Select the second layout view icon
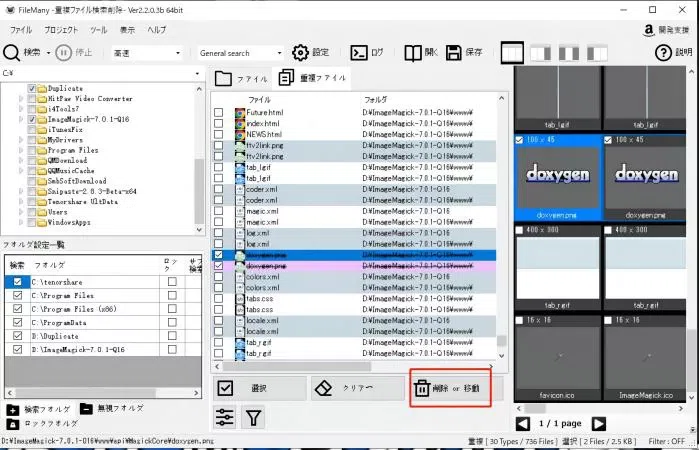The image size is (699, 450). [540, 53]
